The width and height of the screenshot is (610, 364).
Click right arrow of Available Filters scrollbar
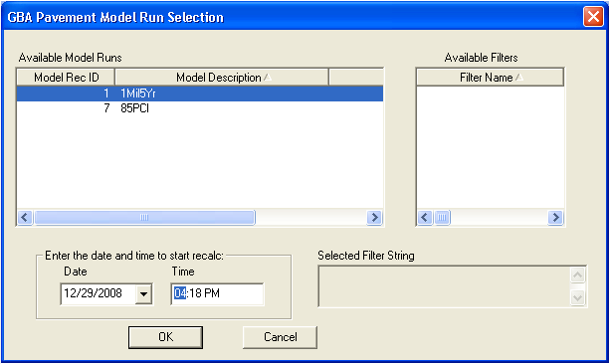[x=555, y=217]
